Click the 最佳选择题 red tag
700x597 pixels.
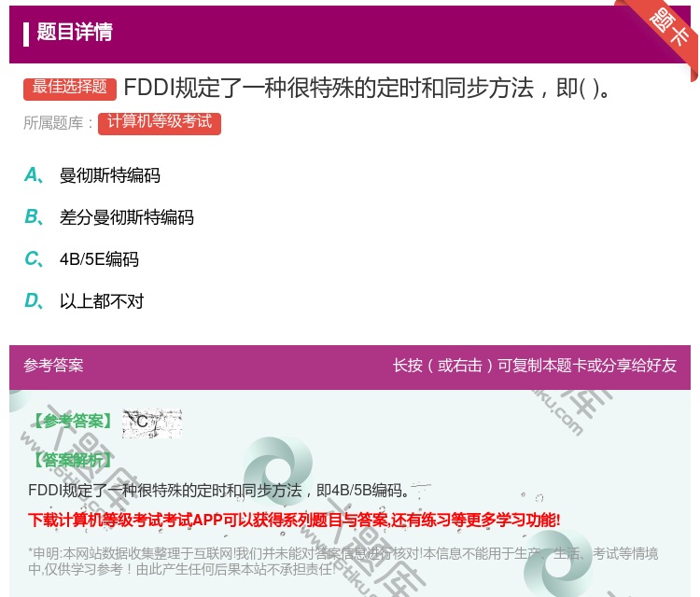pos(70,89)
